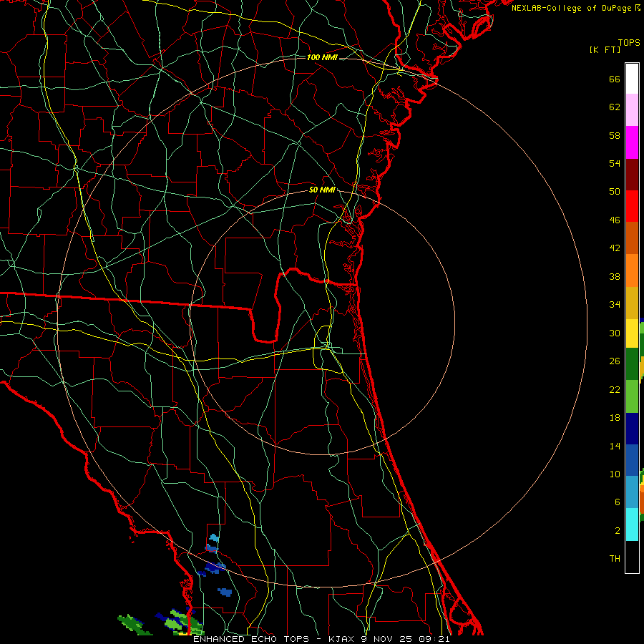Click legend value '42'
This screenshot has width=644, height=644.
click(615, 248)
